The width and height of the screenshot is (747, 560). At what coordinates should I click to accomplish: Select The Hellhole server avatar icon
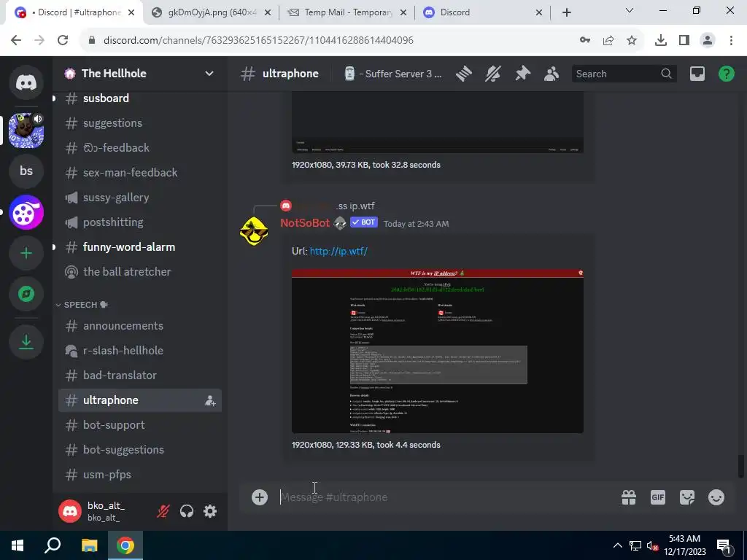pyautogui.click(x=26, y=130)
